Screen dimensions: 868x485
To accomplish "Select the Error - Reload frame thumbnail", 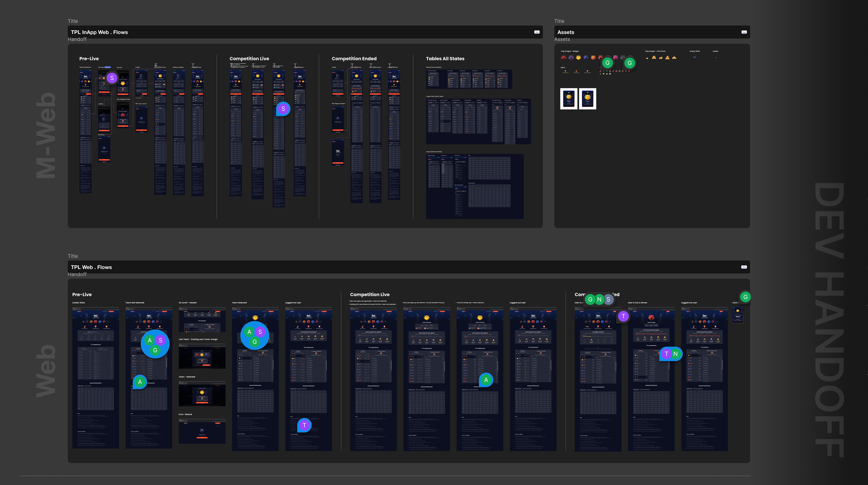I will (x=202, y=431).
